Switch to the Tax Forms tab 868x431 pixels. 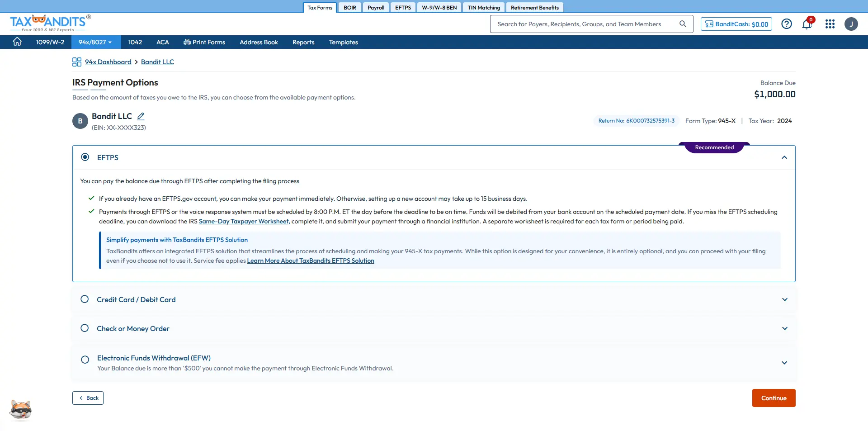(320, 8)
